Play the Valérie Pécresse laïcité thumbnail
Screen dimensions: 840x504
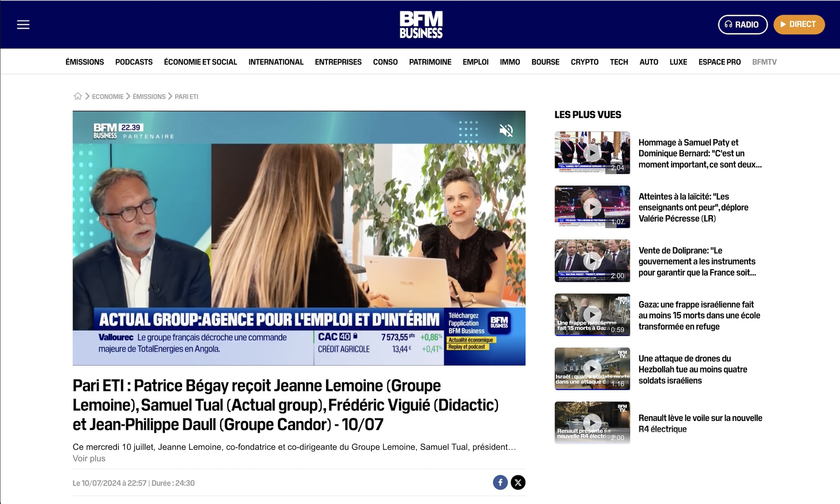(592, 206)
